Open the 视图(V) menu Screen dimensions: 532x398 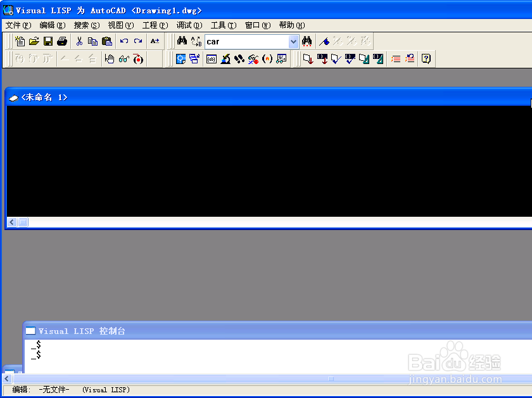click(121, 25)
